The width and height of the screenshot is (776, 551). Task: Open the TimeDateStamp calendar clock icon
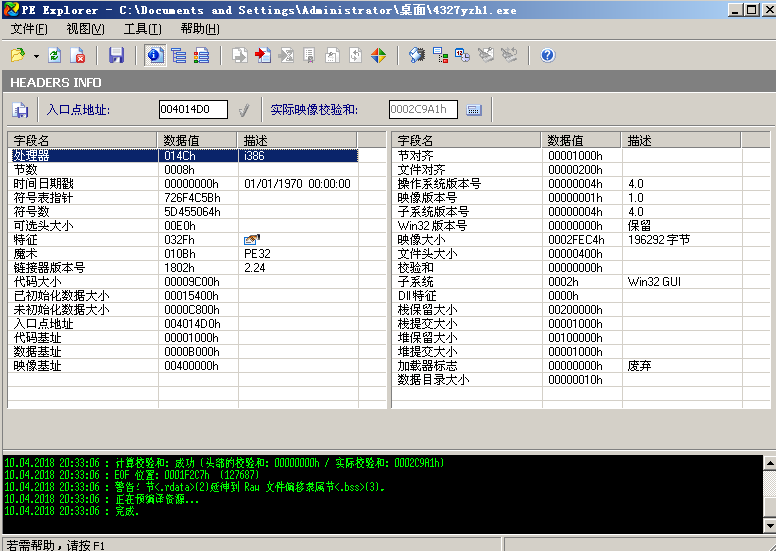[463, 55]
